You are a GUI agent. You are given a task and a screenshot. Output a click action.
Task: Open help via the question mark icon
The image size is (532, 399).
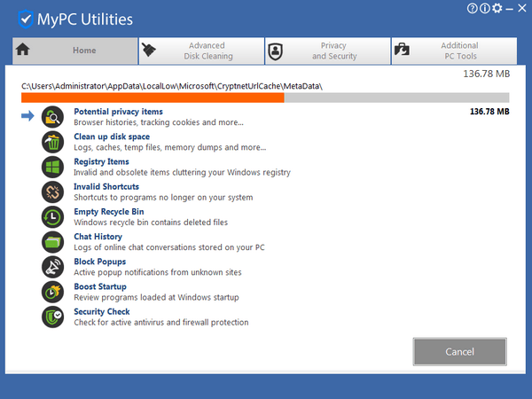click(x=471, y=8)
